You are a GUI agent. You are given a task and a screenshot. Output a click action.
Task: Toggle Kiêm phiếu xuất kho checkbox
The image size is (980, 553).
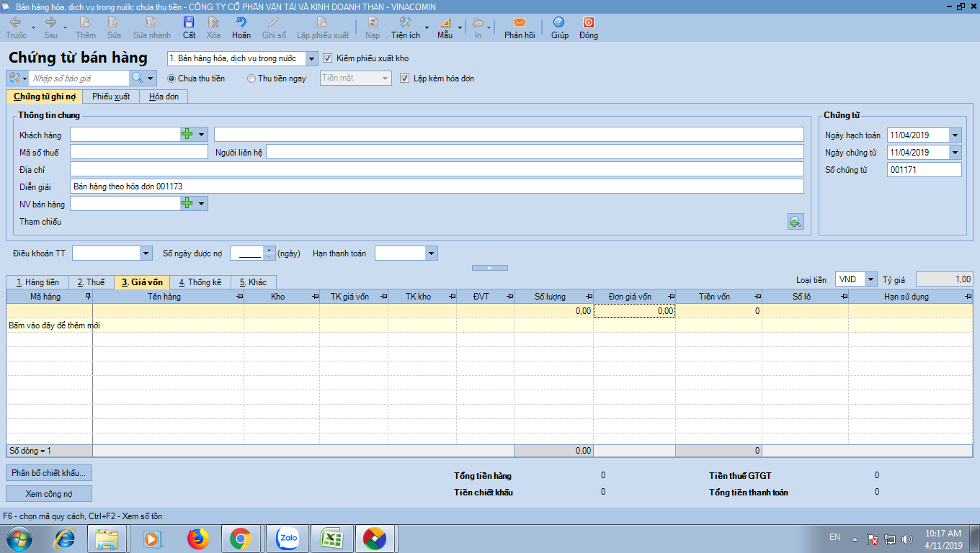328,58
